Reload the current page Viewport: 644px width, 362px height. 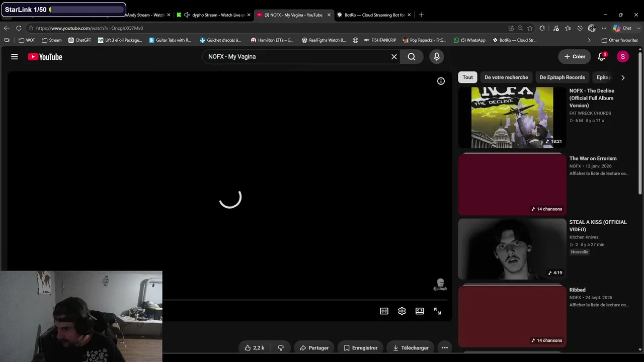(19, 28)
